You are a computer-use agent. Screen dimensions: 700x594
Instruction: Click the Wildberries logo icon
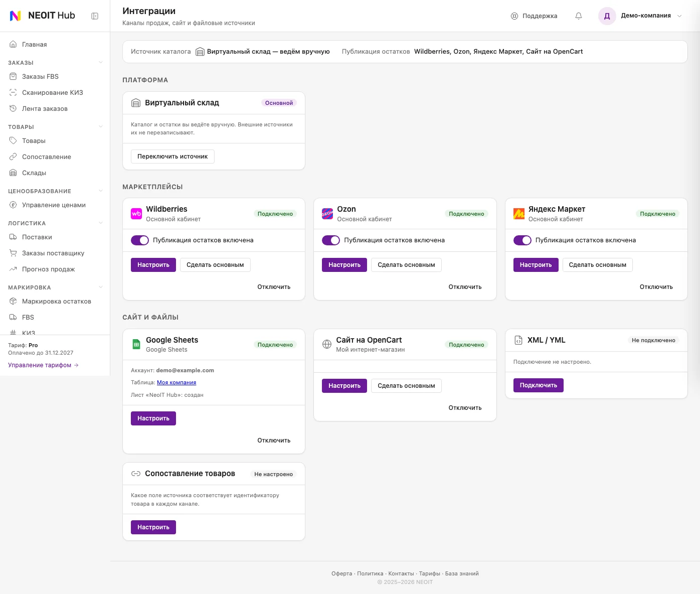tap(136, 214)
